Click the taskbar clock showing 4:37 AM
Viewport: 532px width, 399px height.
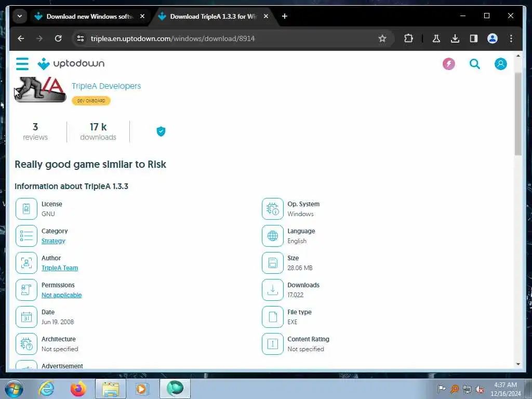505,389
